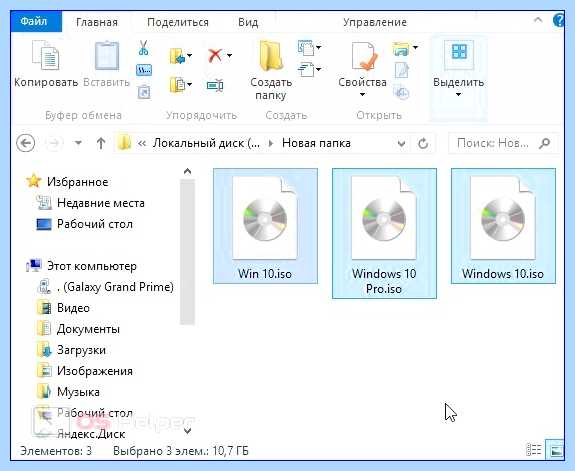Click the Rename icon

215,85
